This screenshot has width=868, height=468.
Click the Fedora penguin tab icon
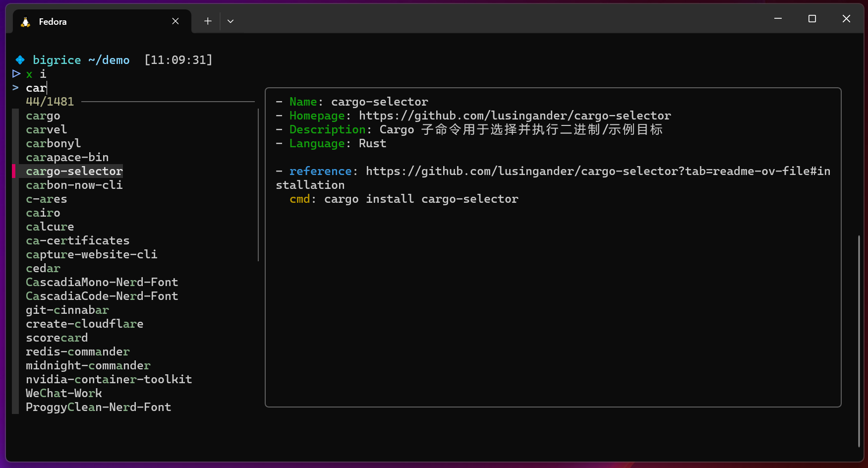(x=25, y=22)
